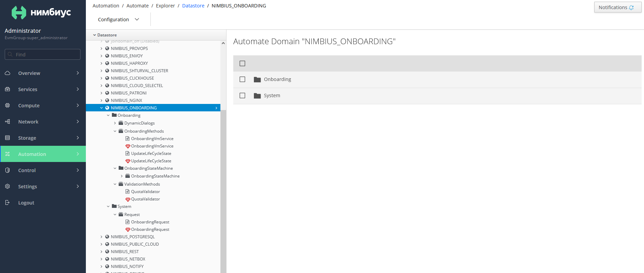Select NIMBIUS_NETBOX in the tree
This screenshot has height=273, width=644.
128,259
